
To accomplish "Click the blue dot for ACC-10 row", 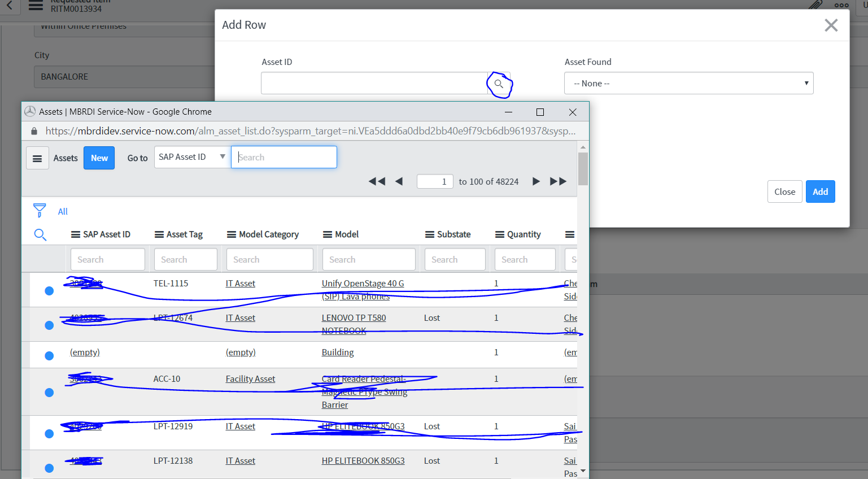I will (x=49, y=393).
